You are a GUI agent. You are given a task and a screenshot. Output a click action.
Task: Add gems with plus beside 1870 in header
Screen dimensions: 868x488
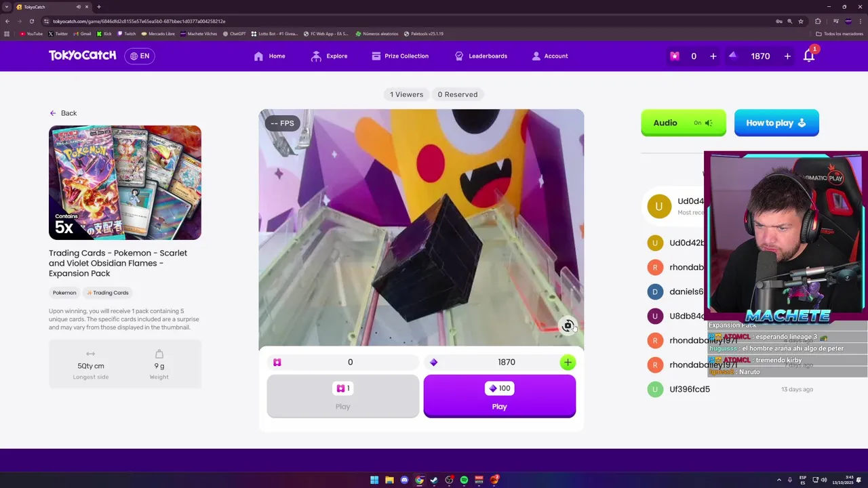(787, 56)
